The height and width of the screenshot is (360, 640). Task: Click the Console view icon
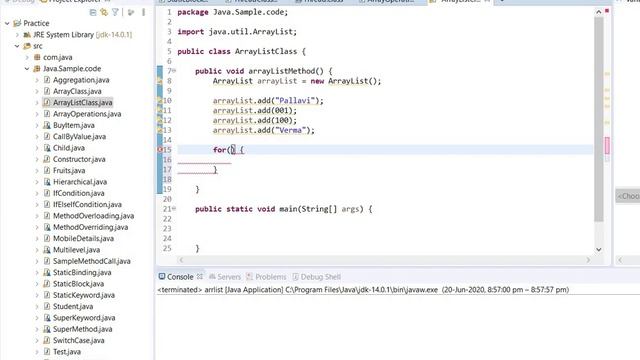162,276
